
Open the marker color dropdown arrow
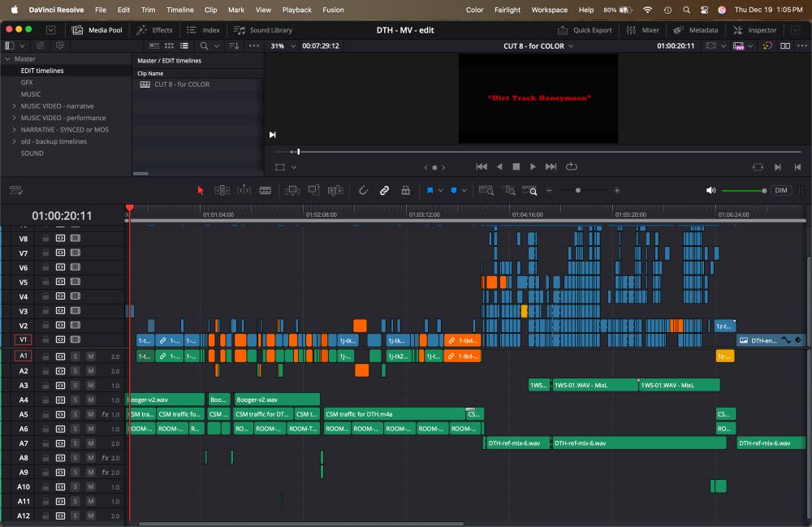tap(464, 191)
